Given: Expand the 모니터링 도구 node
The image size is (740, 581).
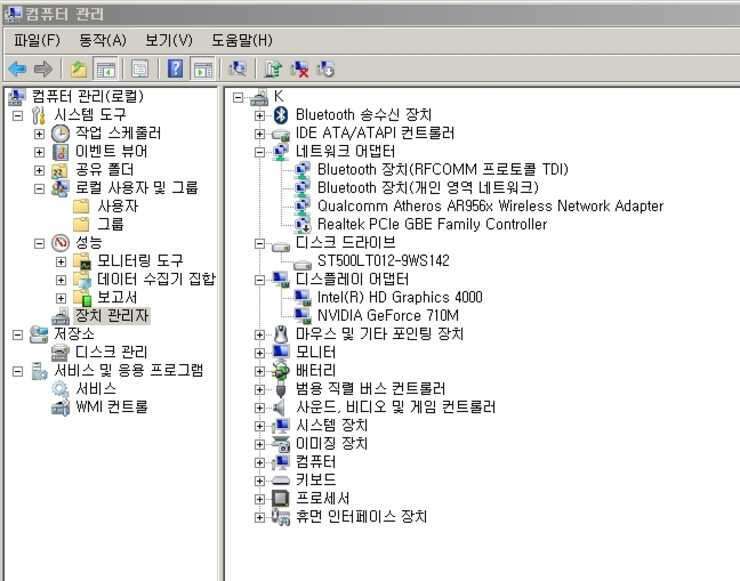Looking at the screenshot, I should (x=61, y=261).
